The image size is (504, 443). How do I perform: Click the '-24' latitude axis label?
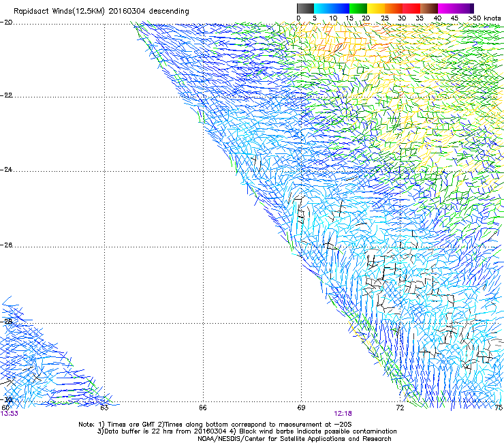coord(6,169)
